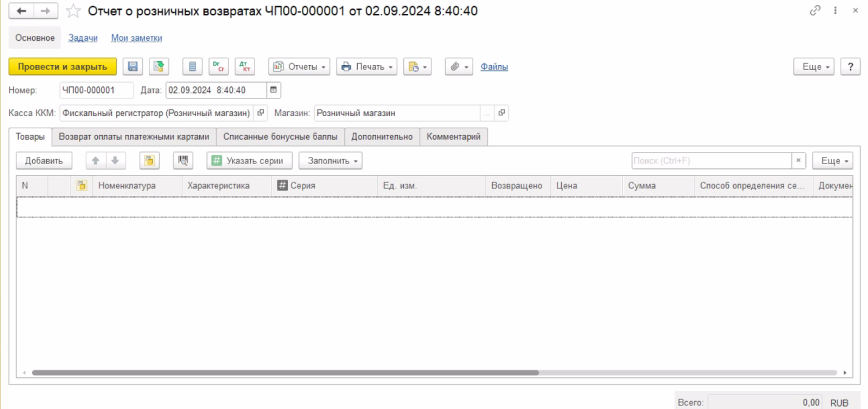Switch to Возврат оплаты платежными картами tab
This screenshot has width=868, height=409.
[x=134, y=137]
